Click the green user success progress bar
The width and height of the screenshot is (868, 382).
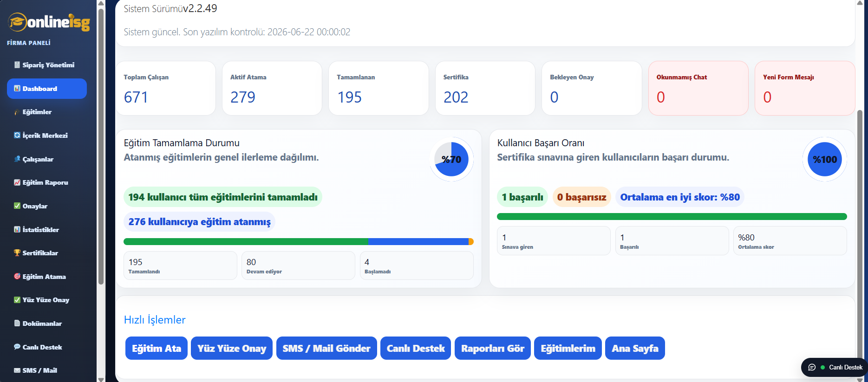(672, 216)
